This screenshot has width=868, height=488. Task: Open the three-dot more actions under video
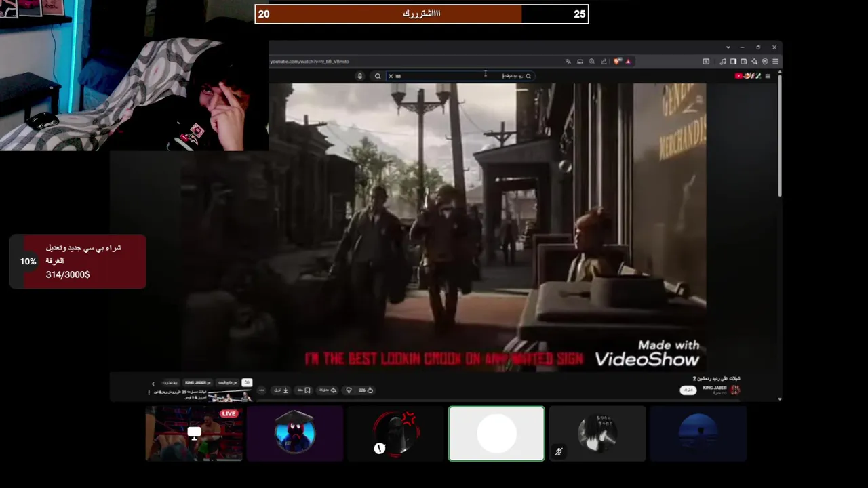click(261, 390)
